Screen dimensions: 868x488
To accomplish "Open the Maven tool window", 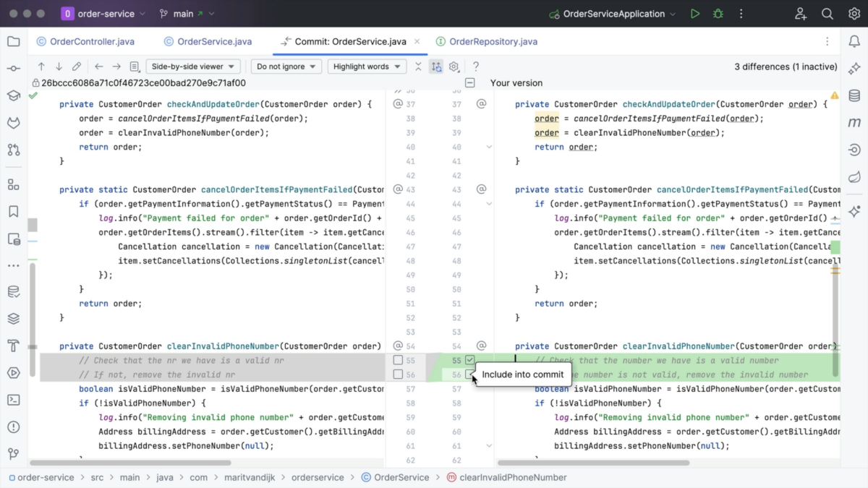I will tap(854, 122).
